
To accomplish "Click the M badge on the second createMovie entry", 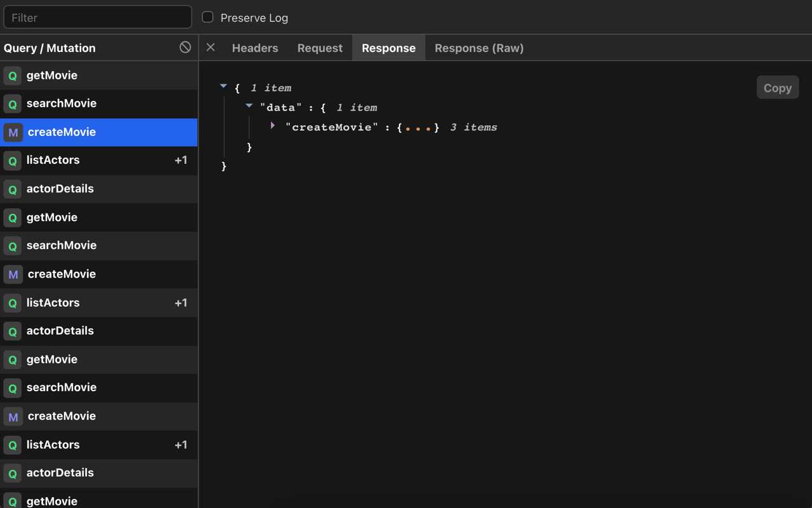I will (x=12, y=274).
